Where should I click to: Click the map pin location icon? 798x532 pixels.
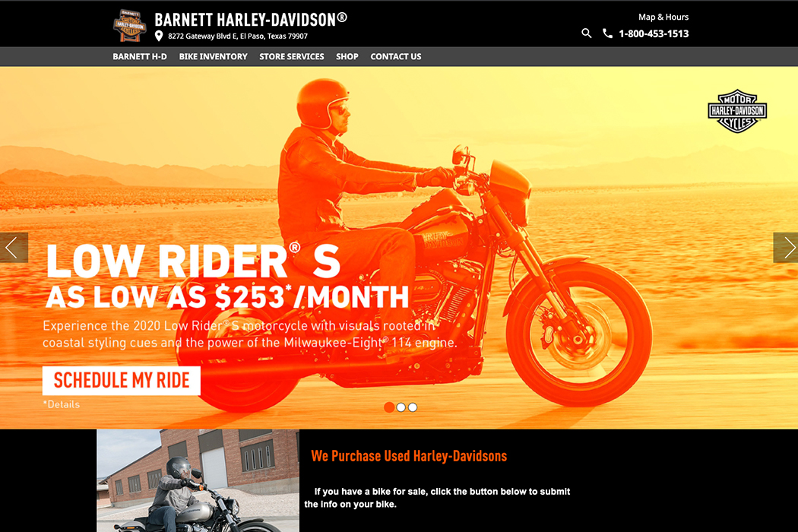[159, 36]
